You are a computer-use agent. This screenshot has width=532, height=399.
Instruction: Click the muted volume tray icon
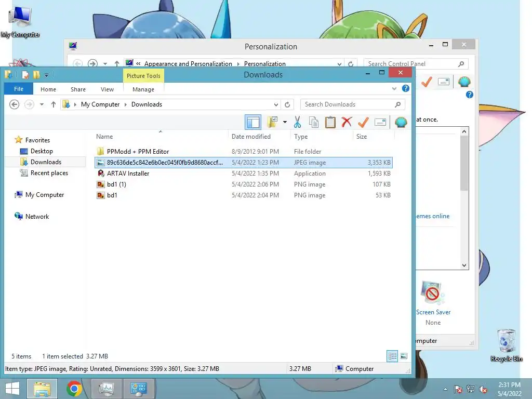point(483,389)
